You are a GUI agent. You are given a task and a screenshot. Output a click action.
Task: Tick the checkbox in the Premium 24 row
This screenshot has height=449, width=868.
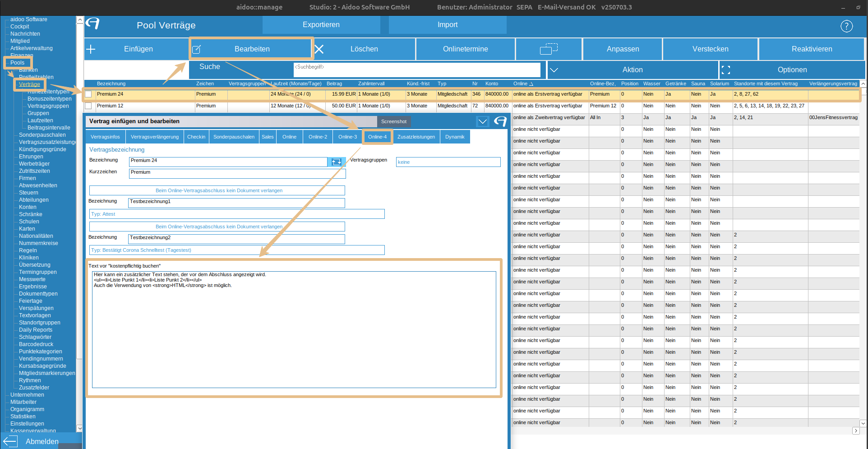click(x=88, y=94)
